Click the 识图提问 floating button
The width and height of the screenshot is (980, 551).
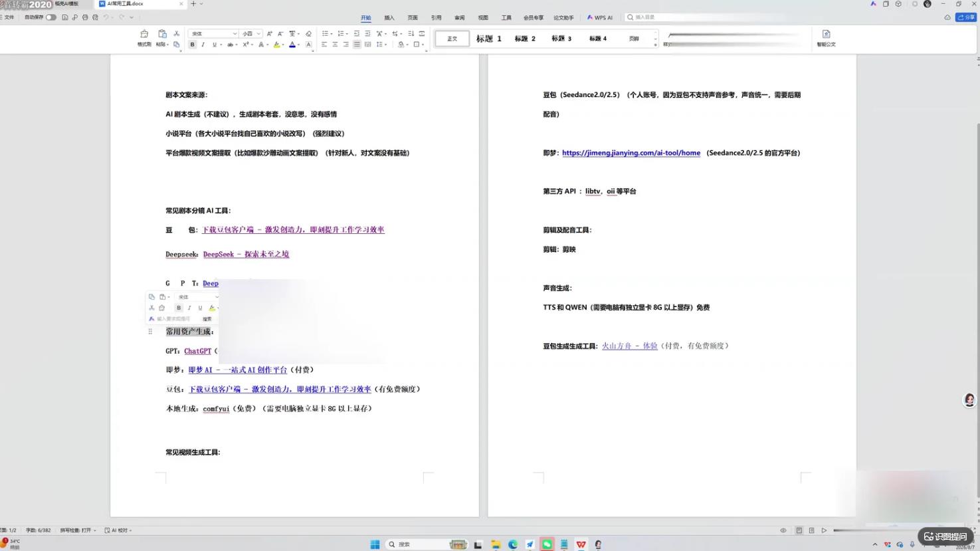pyautogui.click(x=945, y=536)
